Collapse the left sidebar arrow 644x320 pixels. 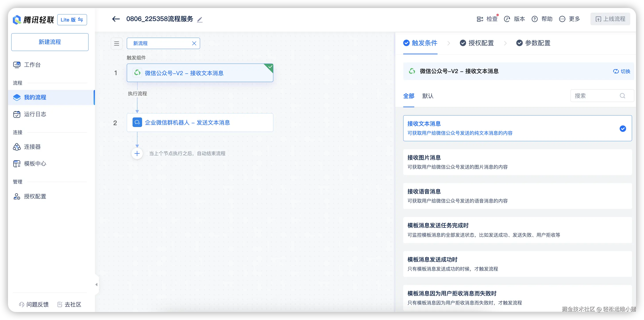pyautogui.click(x=96, y=285)
